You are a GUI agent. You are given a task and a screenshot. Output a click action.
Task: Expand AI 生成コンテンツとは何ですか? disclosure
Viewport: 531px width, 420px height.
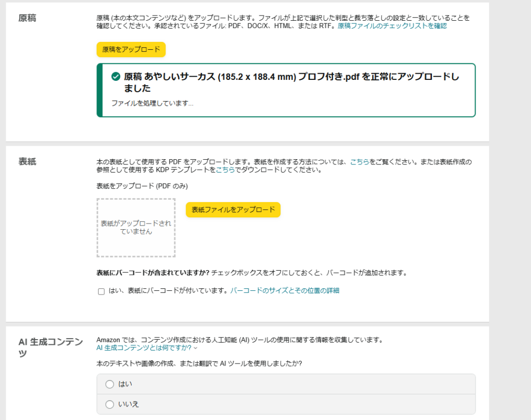(x=147, y=348)
